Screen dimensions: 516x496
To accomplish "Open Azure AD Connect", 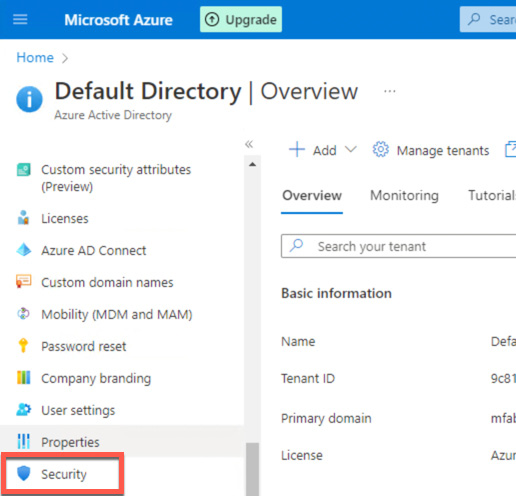I will pyautogui.click(x=94, y=250).
